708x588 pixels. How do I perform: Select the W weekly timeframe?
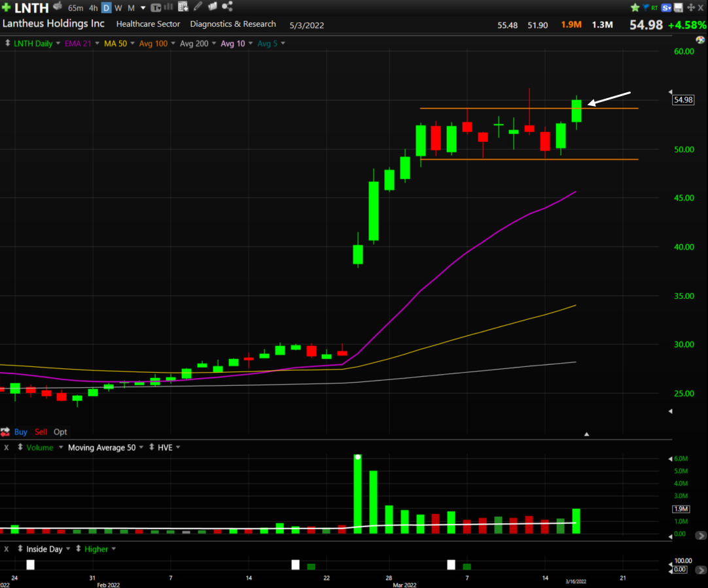pyautogui.click(x=118, y=8)
